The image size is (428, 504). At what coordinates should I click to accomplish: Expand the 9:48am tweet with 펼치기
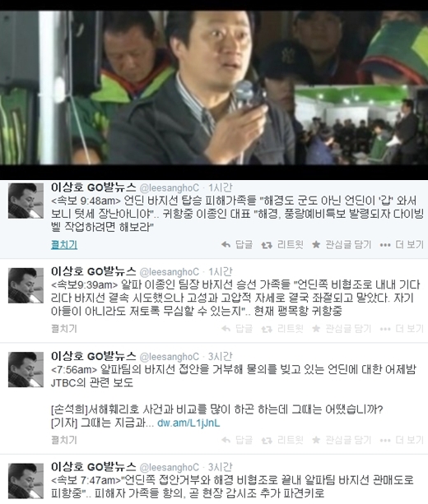tap(64, 245)
